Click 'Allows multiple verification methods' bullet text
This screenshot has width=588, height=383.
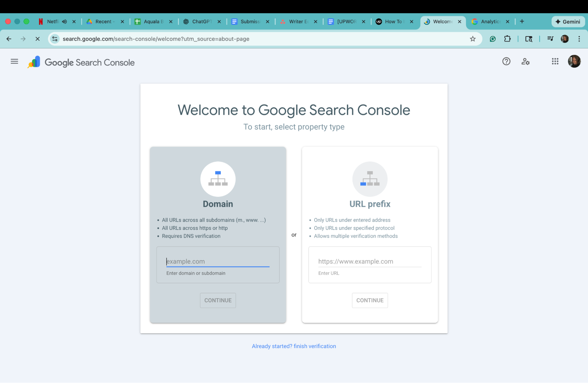click(x=356, y=236)
